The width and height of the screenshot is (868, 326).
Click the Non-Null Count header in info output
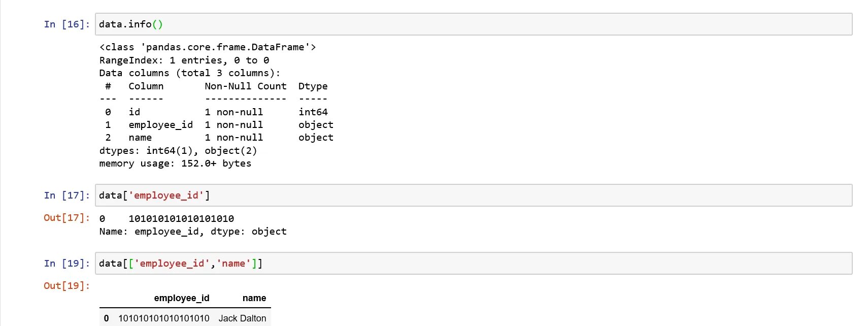(246, 86)
